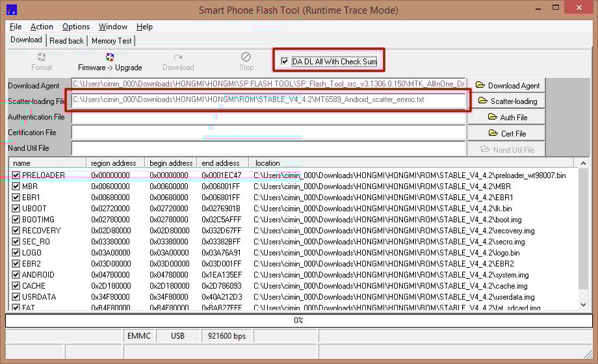Open the File menu
This screenshot has width=598, height=364.
[15, 27]
